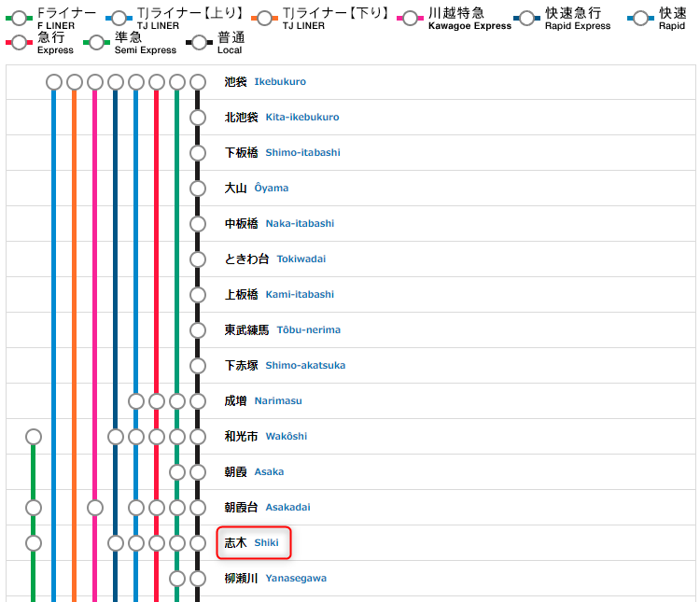The width and height of the screenshot is (700, 602).
Task: Click the red Express stop marker at Narimasu
Action: click(x=157, y=401)
